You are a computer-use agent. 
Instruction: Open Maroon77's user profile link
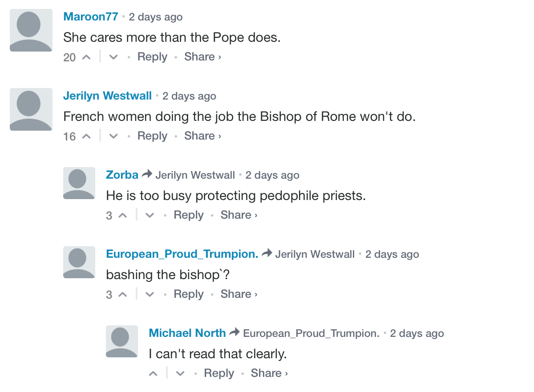[91, 17]
